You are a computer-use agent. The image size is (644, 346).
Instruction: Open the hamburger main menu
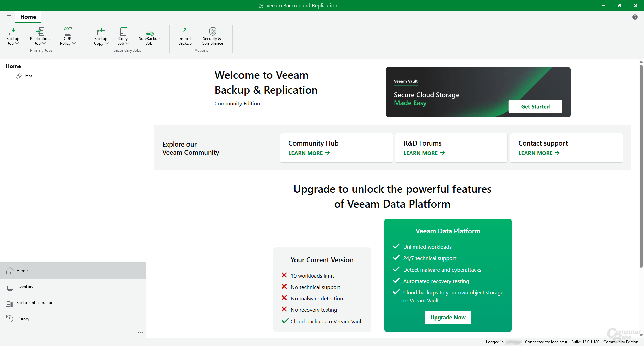(9, 17)
